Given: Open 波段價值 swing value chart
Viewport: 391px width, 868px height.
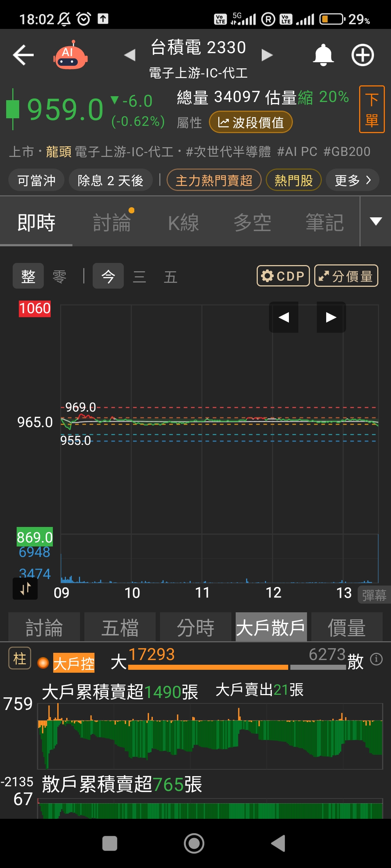Looking at the screenshot, I should (251, 122).
